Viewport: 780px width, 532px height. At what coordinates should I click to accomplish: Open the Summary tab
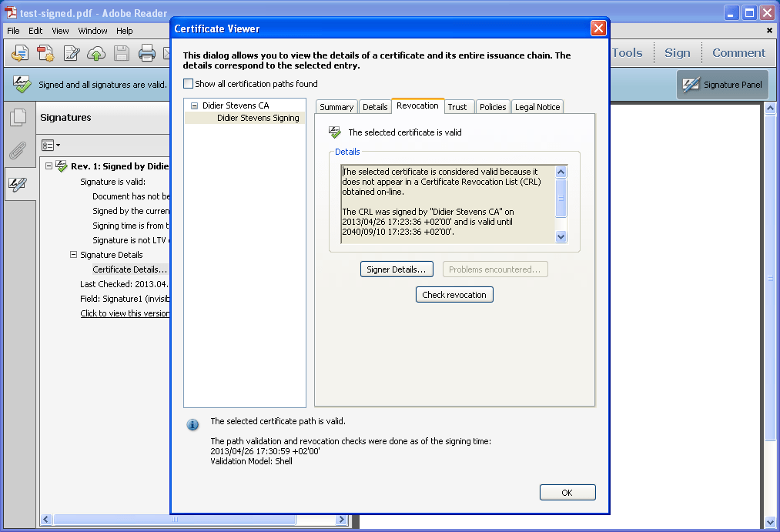[336, 107]
